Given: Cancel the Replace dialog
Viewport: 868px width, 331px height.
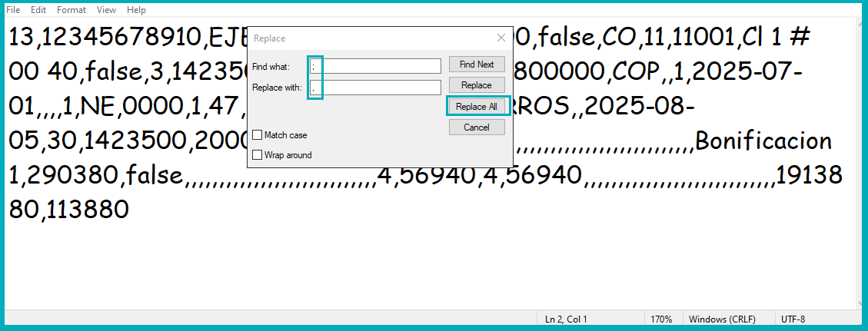Looking at the screenshot, I should coord(477,127).
